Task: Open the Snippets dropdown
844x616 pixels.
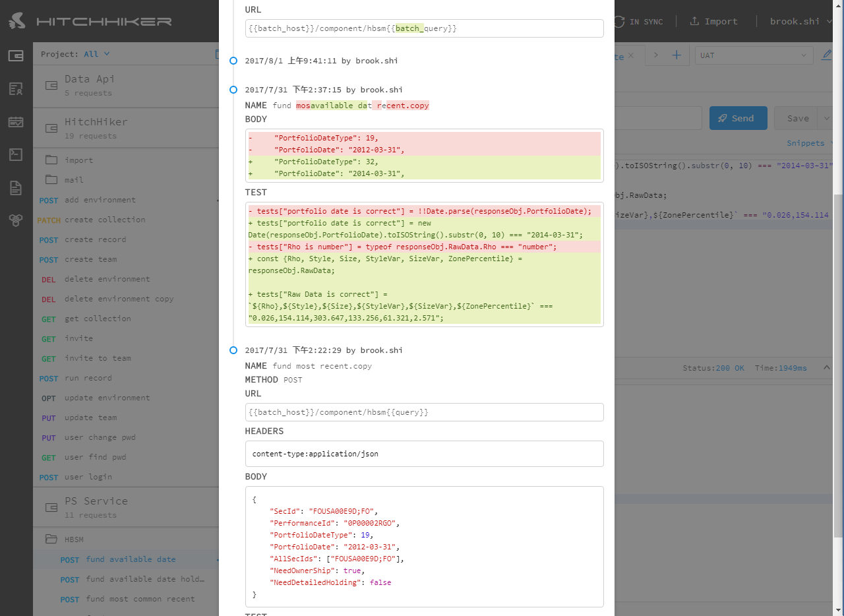Action: click(x=810, y=143)
